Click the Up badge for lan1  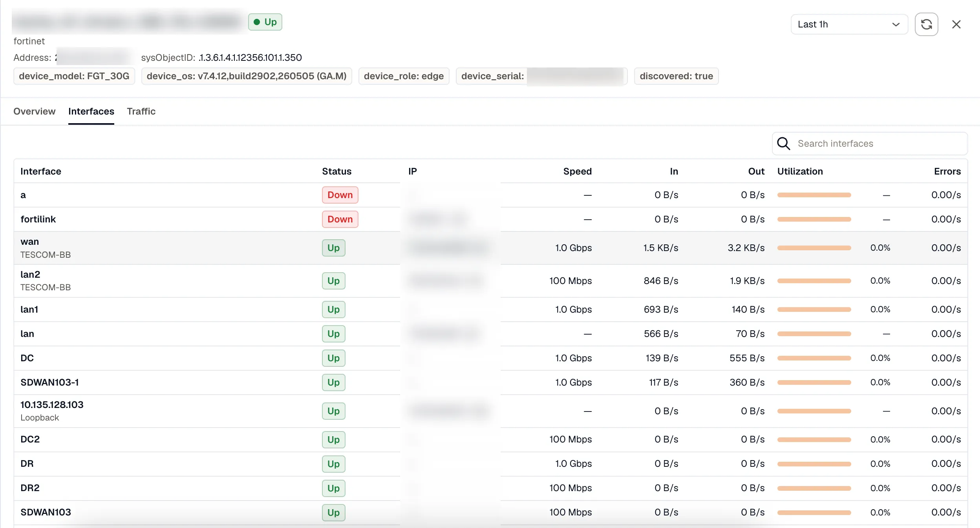tap(333, 310)
